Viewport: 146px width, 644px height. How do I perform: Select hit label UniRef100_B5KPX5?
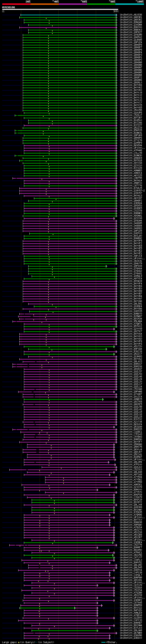[x=131, y=130]
